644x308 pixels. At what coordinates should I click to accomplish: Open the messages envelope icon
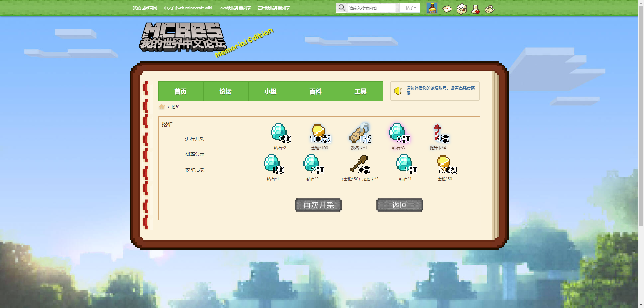point(447,9)
